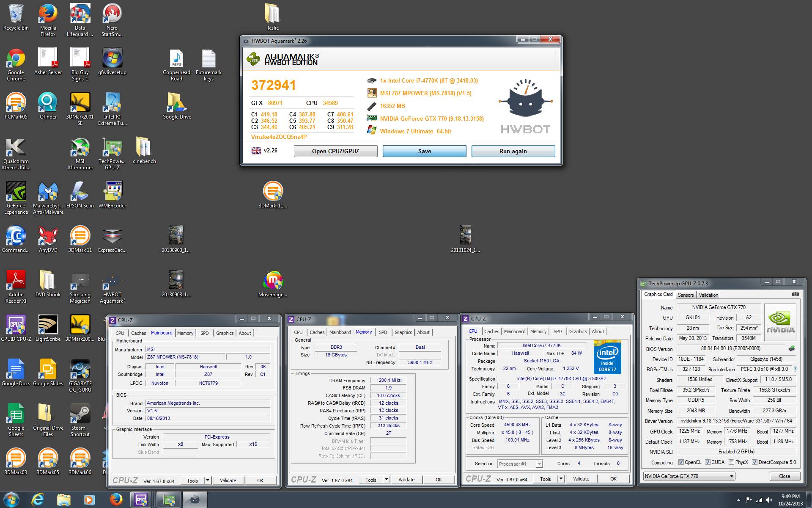Select the AnyDVD desktop icon

[x=48, y=239]
